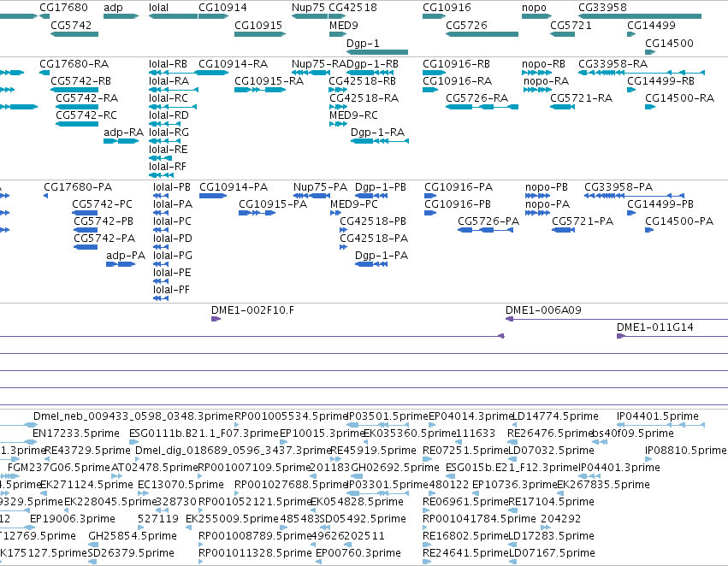Viewport: 728px width, 566px height.
Task: Click protein CG42518-PA label
Action: tap(374, 238)
